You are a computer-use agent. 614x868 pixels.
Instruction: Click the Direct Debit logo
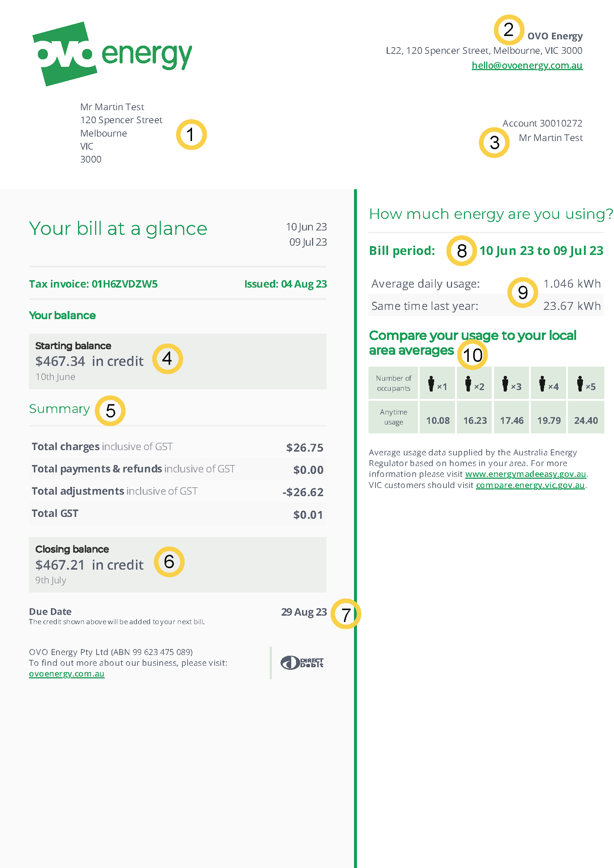[x=302, y=662]
